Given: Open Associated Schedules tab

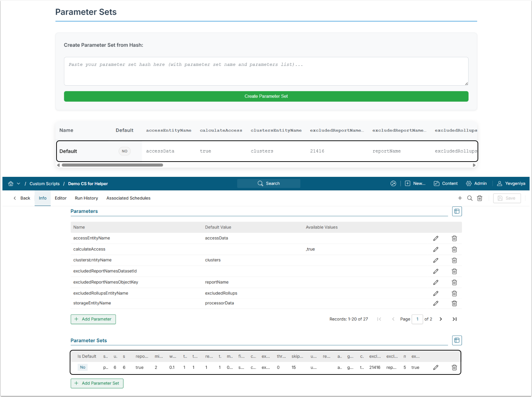Looking at the screenshot, I should 128,198.
